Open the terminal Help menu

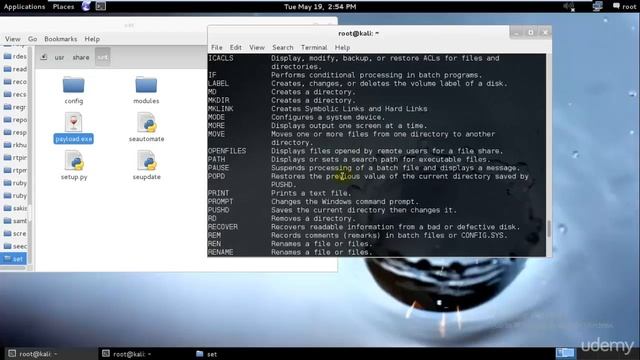(342, 47)
